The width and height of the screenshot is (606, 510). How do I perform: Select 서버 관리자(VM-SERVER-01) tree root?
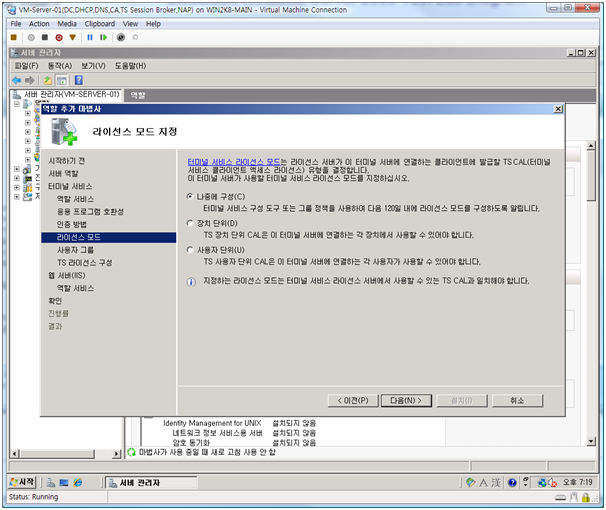click(x=71, y=94)
